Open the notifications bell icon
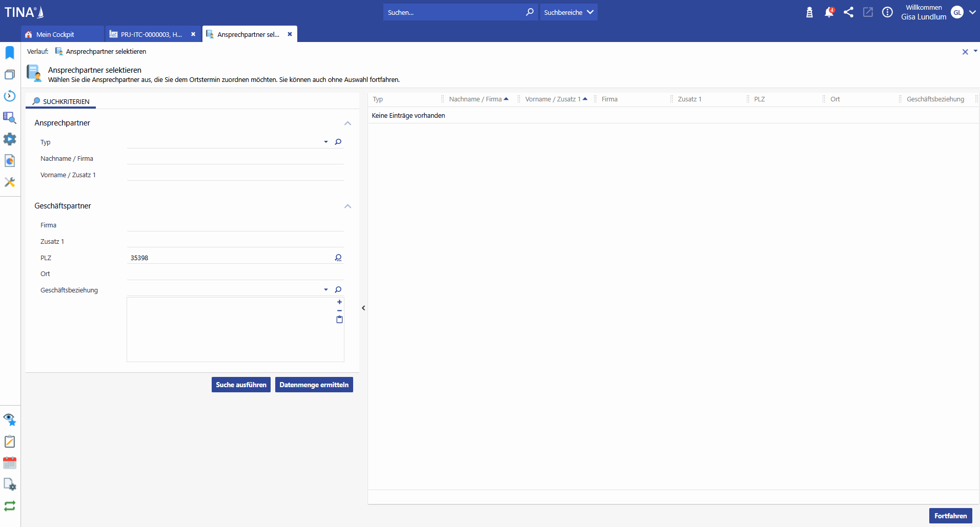Image resolution: width=980 pixels, height=527 pixels. tap(828, 12)
